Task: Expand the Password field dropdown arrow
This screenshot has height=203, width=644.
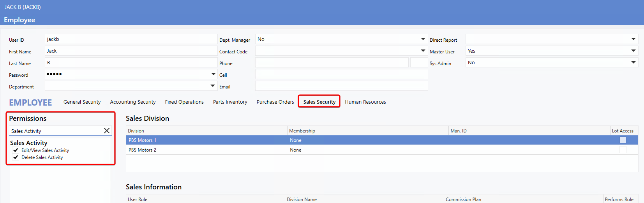Action: pyautogui.click(x=213, y=74)
